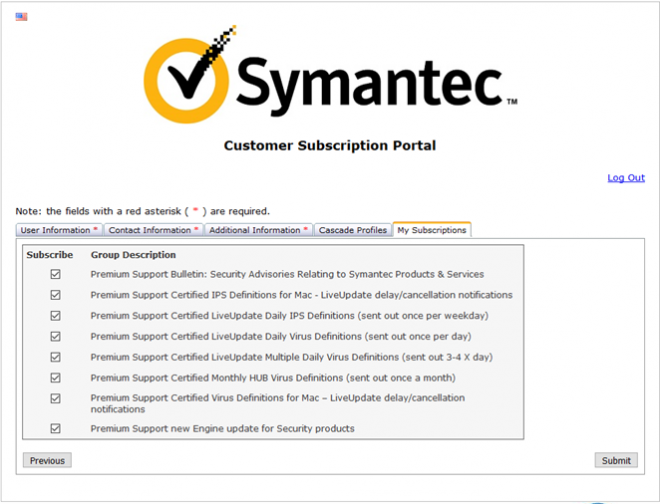
Task: Select the Cascade Profiles tab
Action: tap(353, 230)
